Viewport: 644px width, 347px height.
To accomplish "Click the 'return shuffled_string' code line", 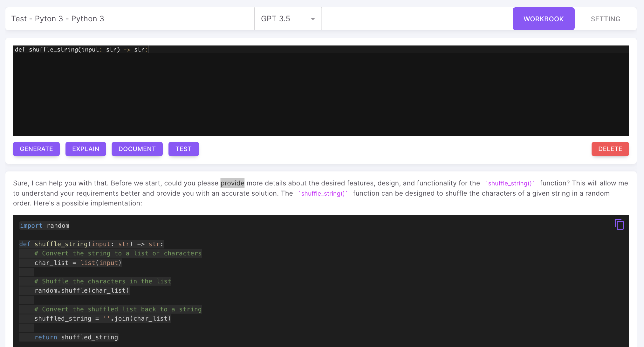I will 76,337.
